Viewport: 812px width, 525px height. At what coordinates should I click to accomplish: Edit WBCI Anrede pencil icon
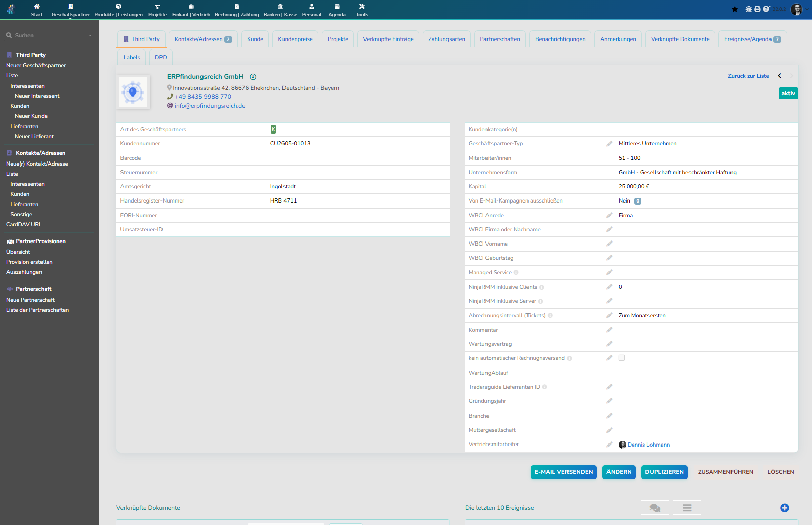tap(610, 215)
